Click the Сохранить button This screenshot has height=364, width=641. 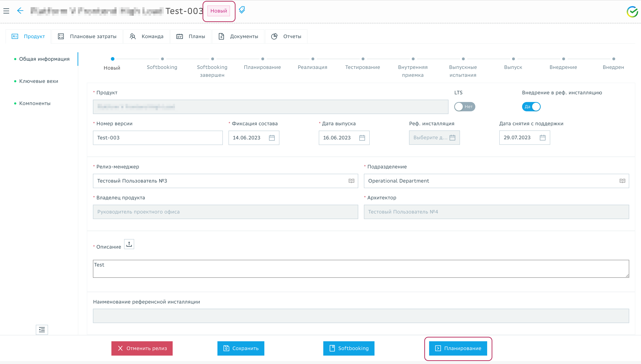pyautogui.click(x=241, y=348)
